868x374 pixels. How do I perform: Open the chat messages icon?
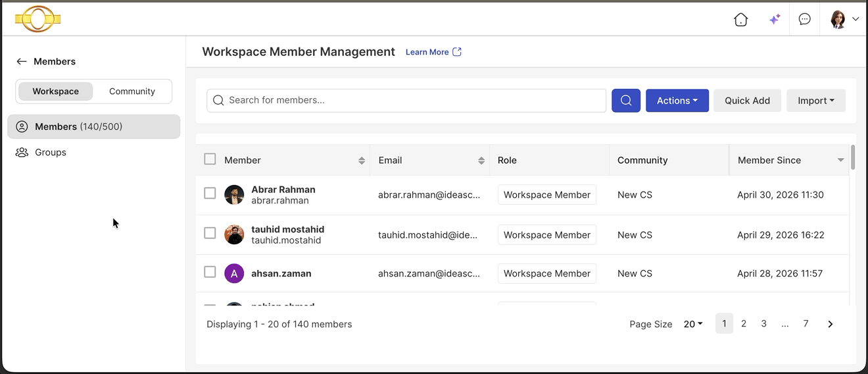coord(804,19)
